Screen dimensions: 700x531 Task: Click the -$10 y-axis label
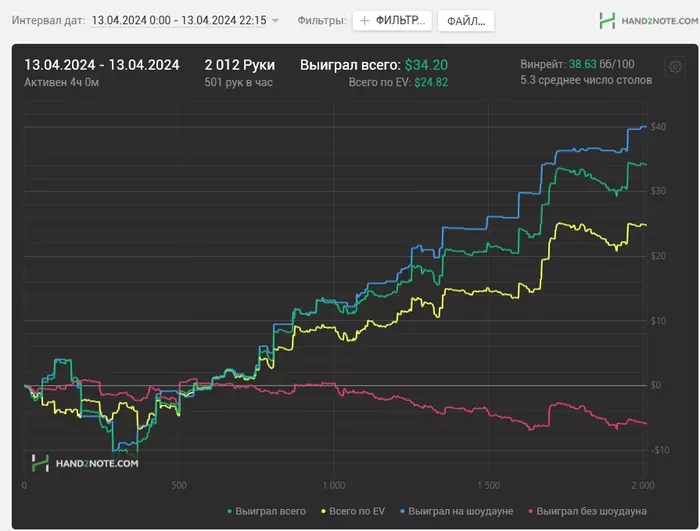click(x=659, y=450)
